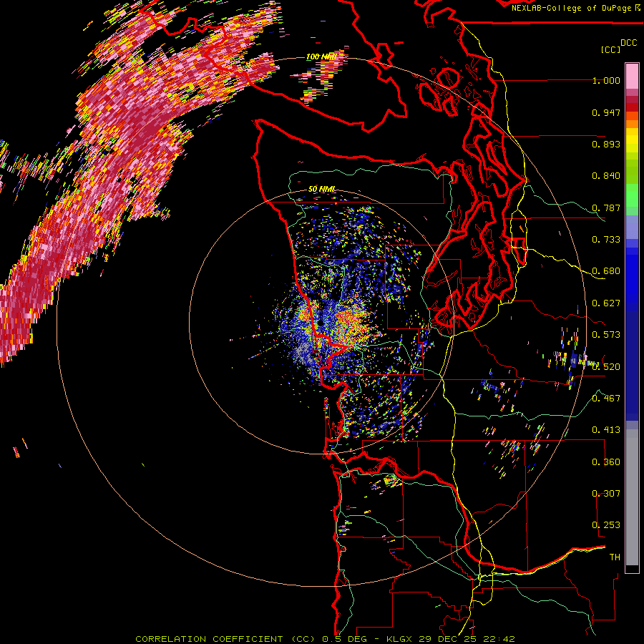Click the TH threshold label on the scale
644x644 pixels.
click(615, 557)
